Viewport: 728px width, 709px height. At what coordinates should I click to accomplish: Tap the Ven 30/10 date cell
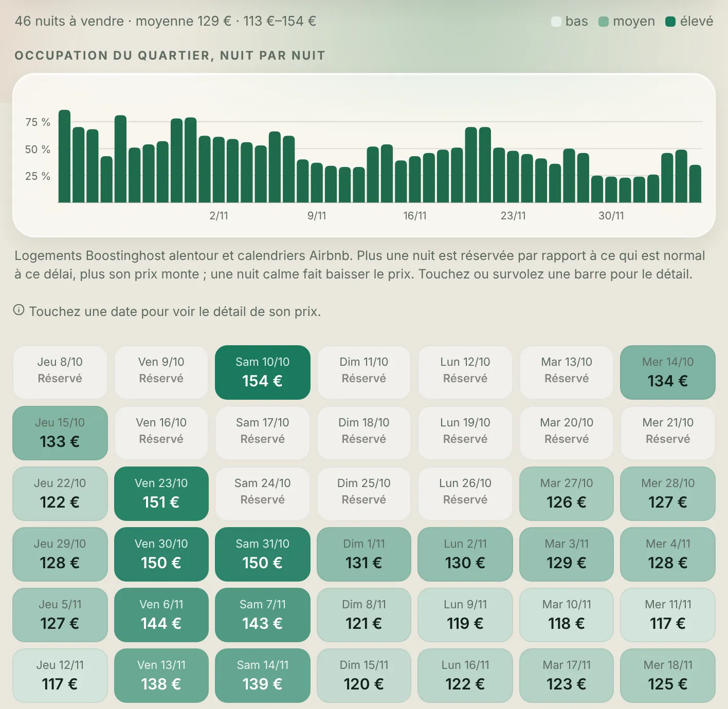[161, 554]
